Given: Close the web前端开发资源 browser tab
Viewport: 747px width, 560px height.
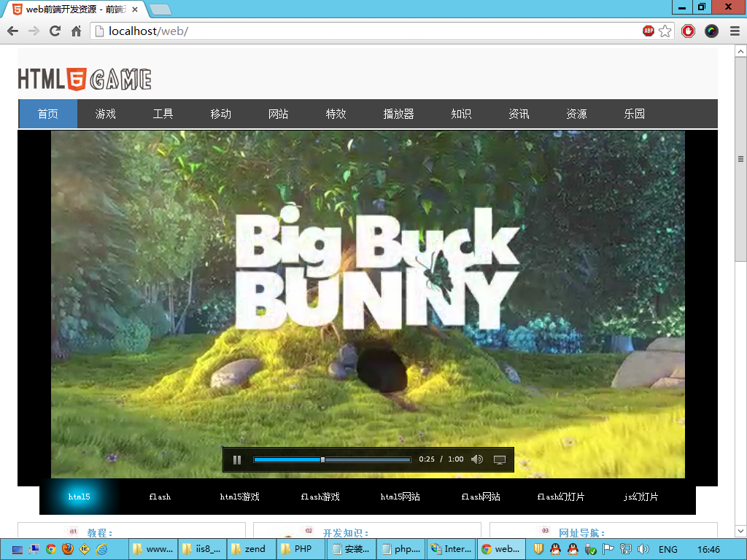Looking at the screenshot, I should point(135,9).
